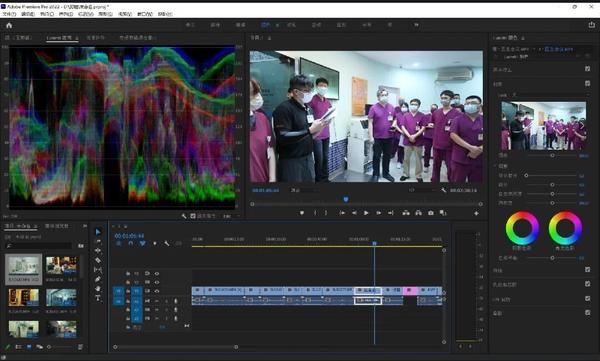This screenshot has width=600, height=361.
Task: Click the pink clip in V1 track
Action: pyautogui.click(x=409, y=291)
